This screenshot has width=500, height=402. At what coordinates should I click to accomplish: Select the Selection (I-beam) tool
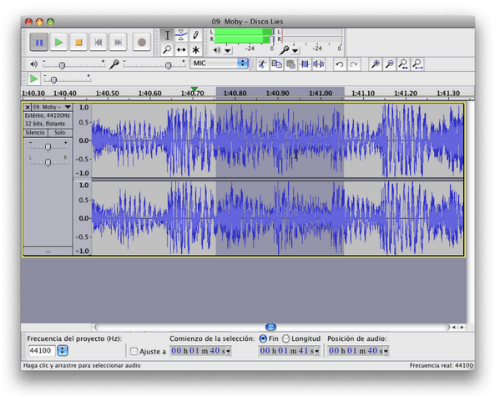point(167,35)
